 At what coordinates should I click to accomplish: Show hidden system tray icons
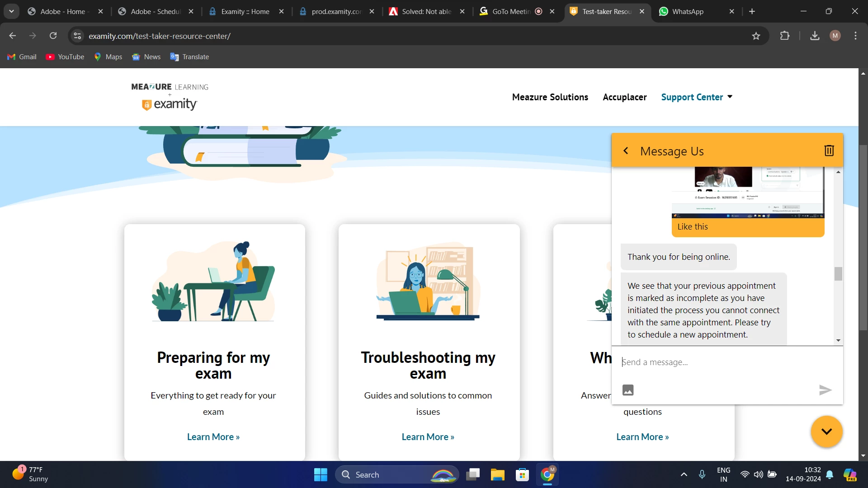pyautogui.click(x=684, y=474)
